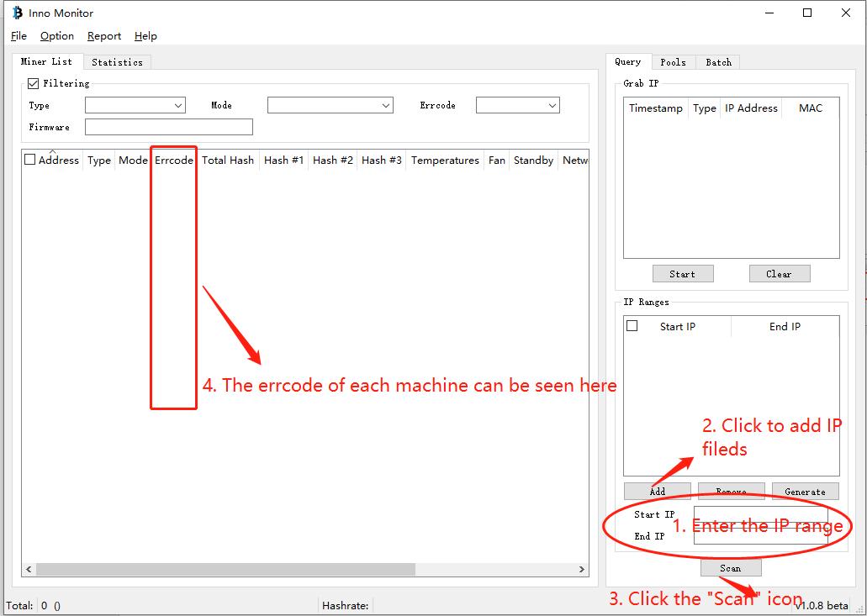Tick the select-all Address checkbox
The image size is (867, 616).
coord(30,160)
